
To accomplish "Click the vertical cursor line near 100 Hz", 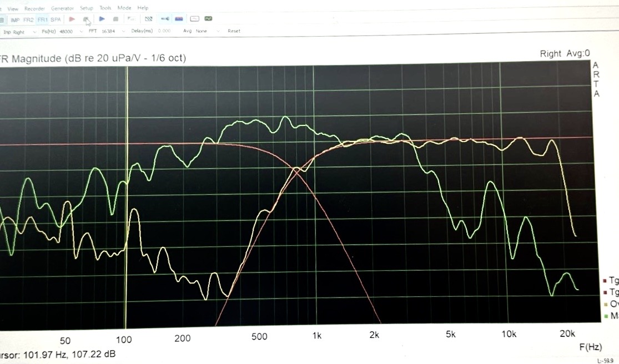I will point(127,197).
